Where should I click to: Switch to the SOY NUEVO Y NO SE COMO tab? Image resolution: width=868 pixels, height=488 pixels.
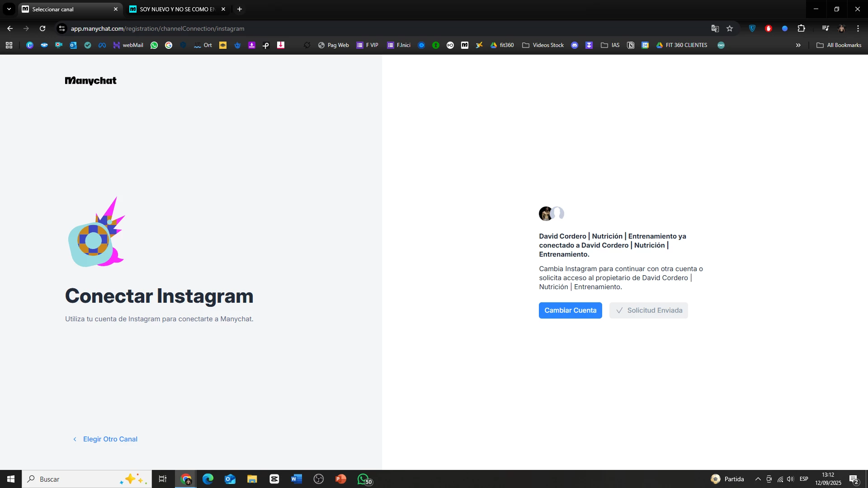pos(176,9)
